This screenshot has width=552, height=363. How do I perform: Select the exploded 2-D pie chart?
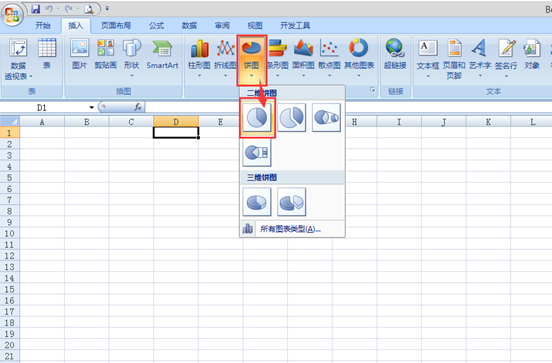point(291,117)
